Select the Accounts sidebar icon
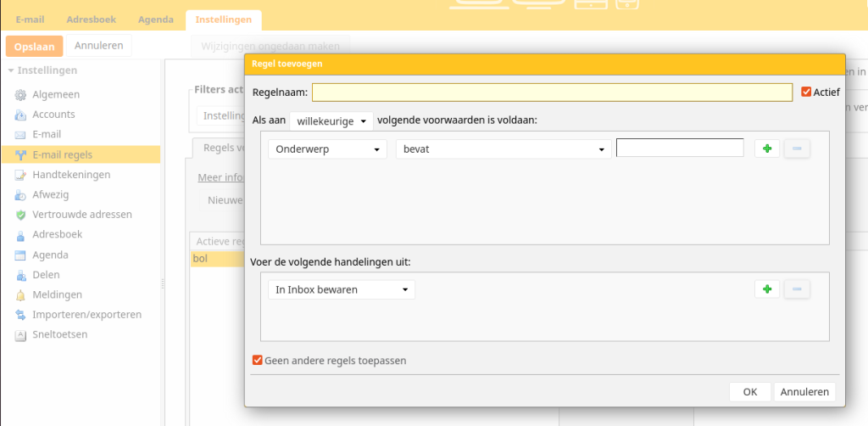 pyautogui.click(x=20, y=115)
